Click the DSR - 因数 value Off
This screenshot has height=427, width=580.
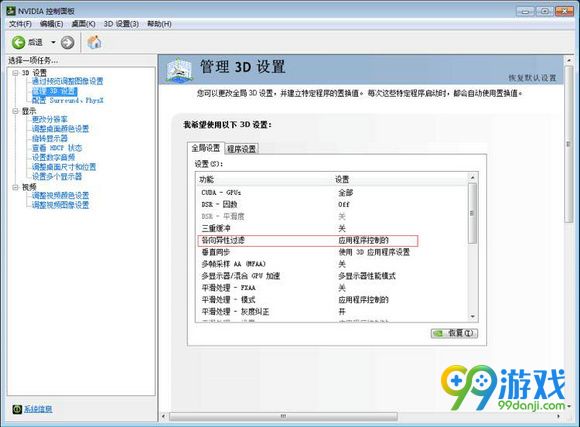point(344,205)
